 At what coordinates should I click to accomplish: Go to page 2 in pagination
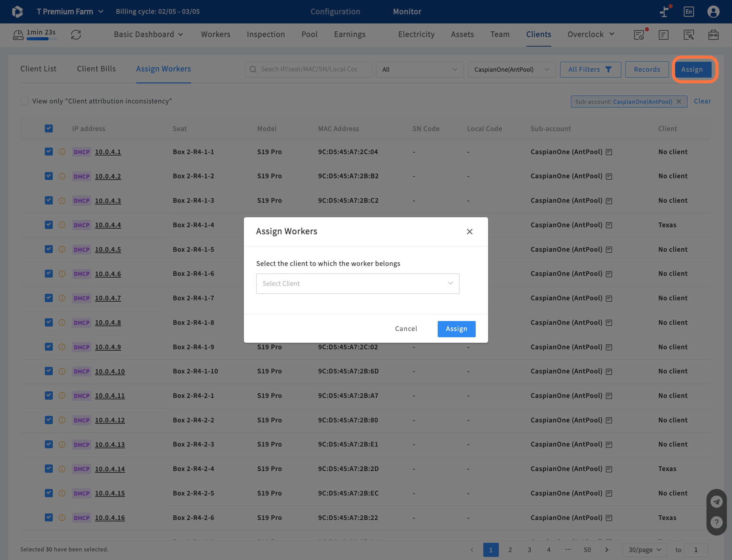click(510, 550)
